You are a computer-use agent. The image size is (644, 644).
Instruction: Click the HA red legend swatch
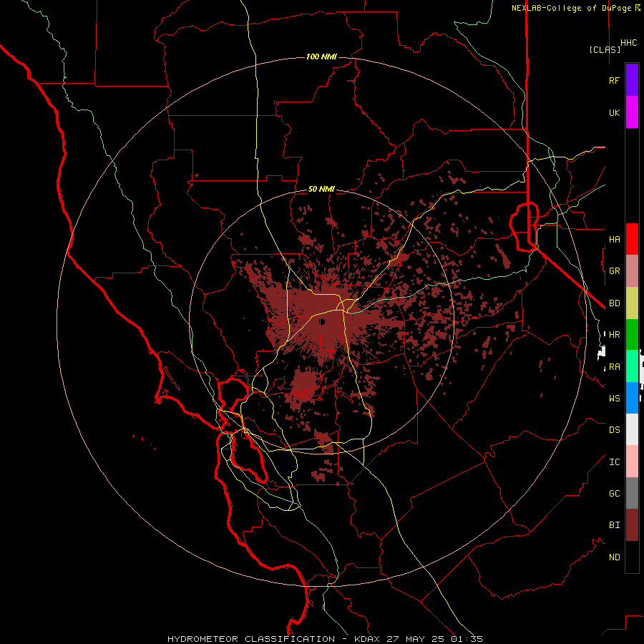(632, 239)
